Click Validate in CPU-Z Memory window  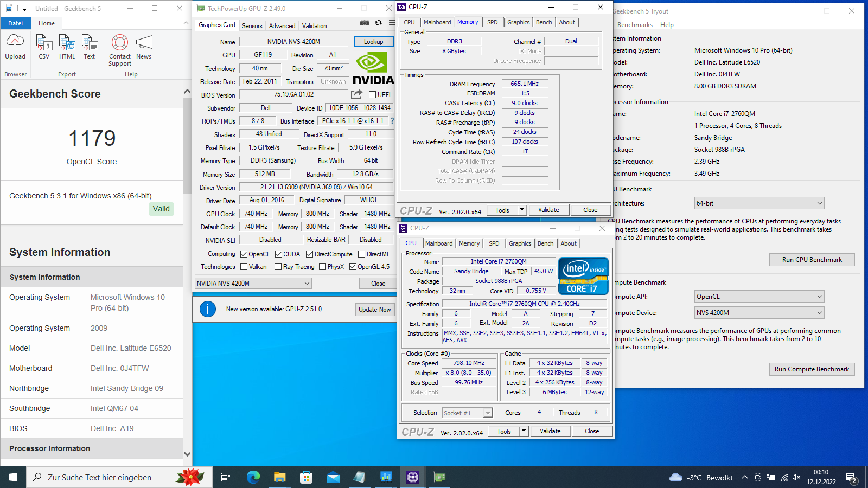[548, 210]
